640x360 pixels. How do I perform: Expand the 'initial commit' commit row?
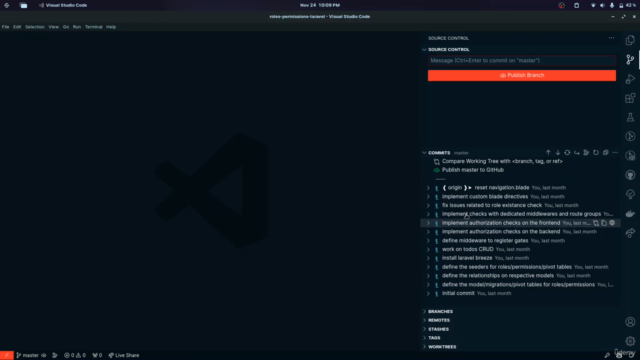pos(428,293)
